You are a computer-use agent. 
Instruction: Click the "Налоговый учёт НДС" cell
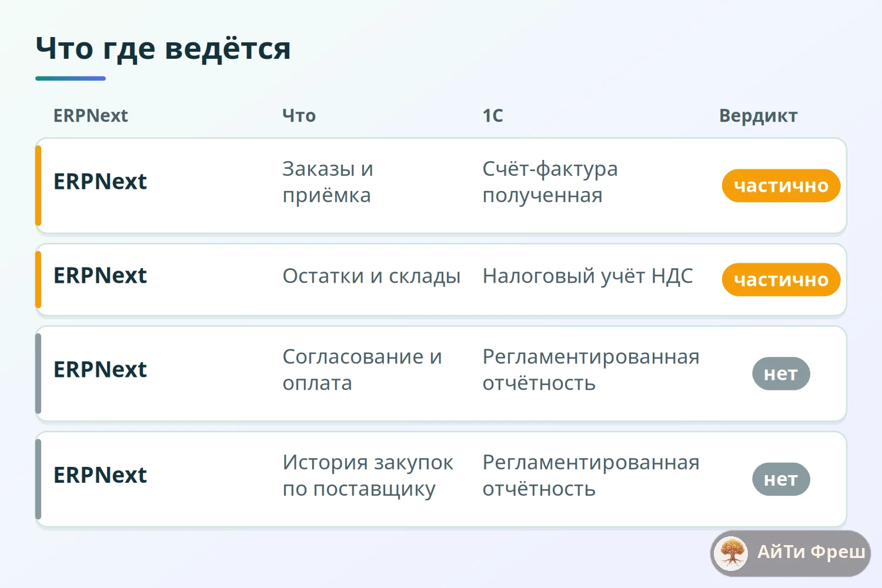588,276
